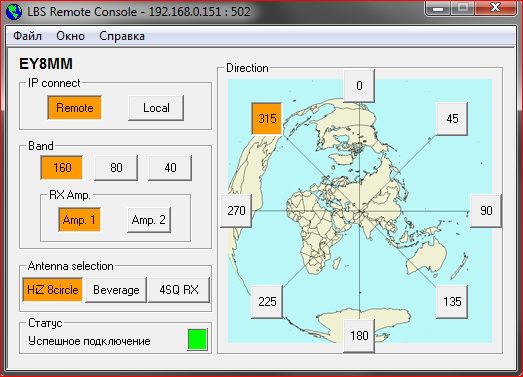Viewport: 523px width, 377px height.
Task: Click the globe icon in title bar
Action: [14, 12]
